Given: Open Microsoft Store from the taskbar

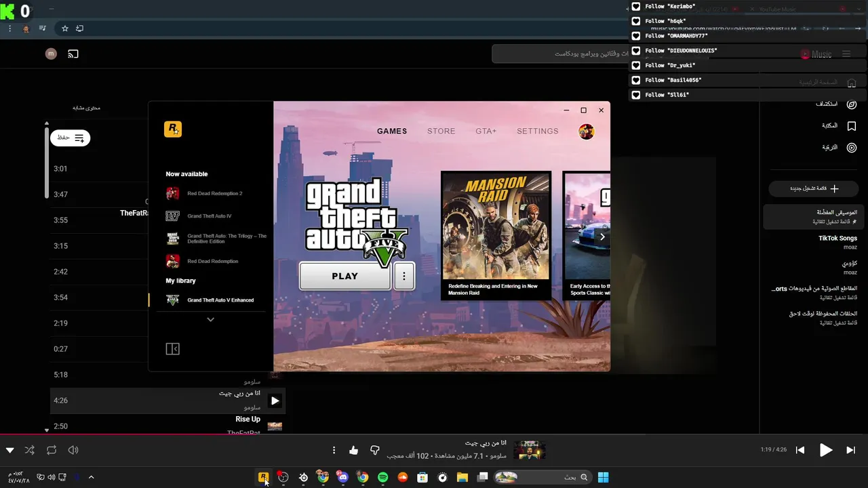Looking at the screenshot, I should click(x=422, y=477).
